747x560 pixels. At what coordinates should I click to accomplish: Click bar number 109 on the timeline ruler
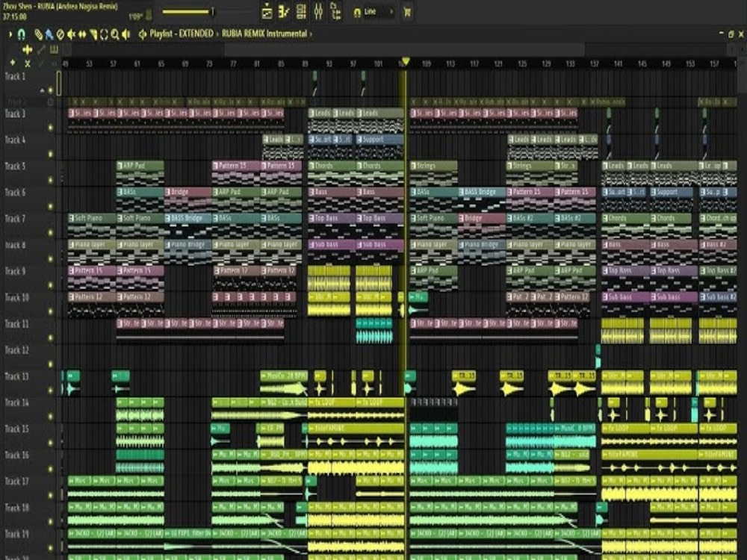pyautogui.click(x=427, y=63)
